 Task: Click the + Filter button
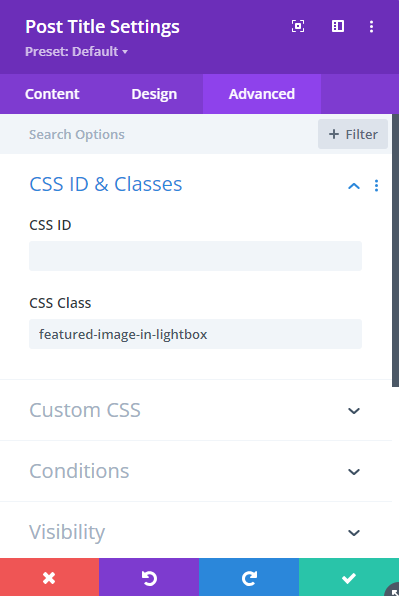(x=353, y=134)
